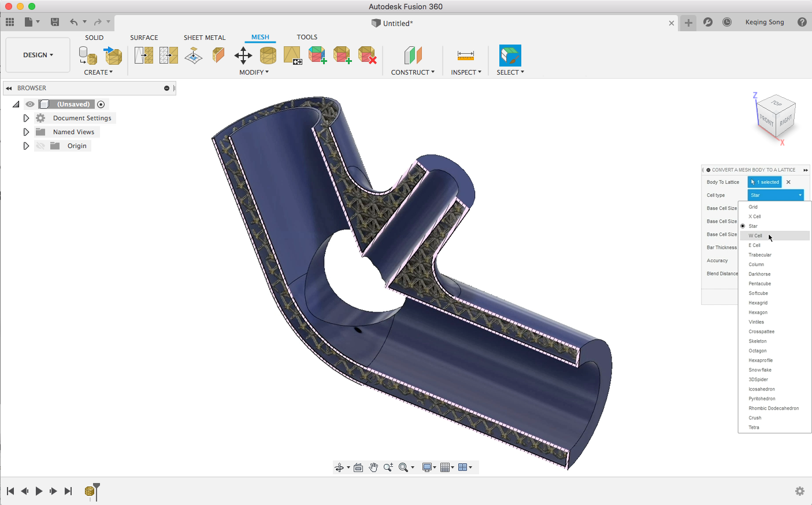Image resolution: width=812 pixels, height=505 pixels.
Task: Click the Save icon in the title toolbar
Action: click(55, 22)
